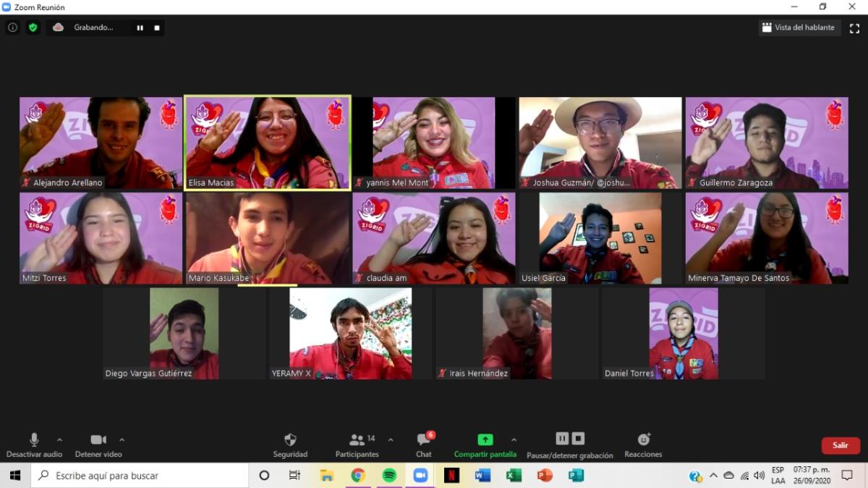Leave meeting with Salir button

840,445
